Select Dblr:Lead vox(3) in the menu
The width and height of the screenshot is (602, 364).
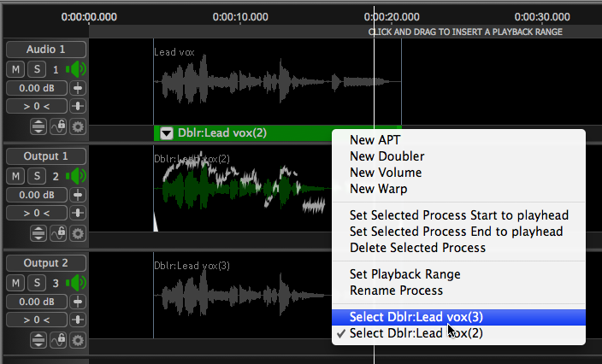point(416,317)
